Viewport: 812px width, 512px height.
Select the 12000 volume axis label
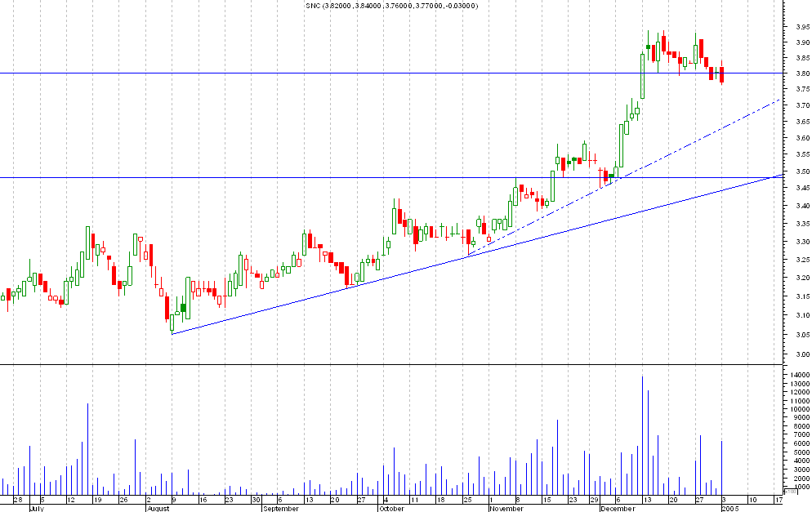(x=801, y=393)
